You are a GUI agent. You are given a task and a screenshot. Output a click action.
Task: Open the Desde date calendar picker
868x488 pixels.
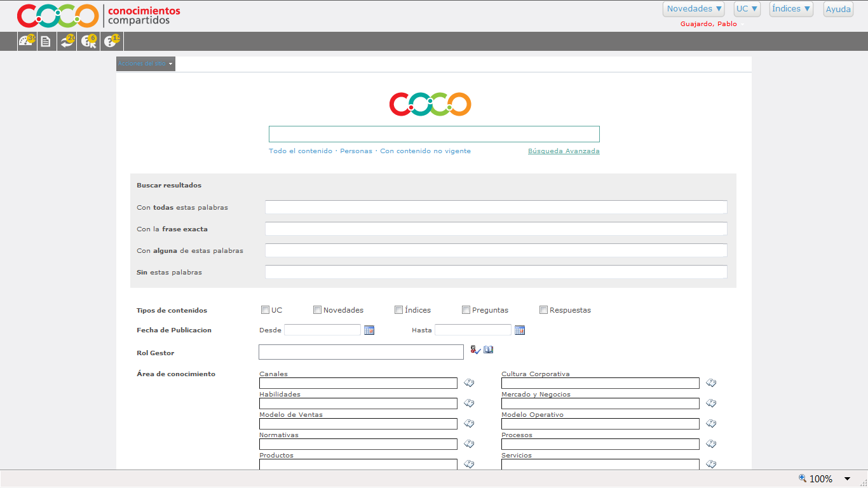click(369, 330)
